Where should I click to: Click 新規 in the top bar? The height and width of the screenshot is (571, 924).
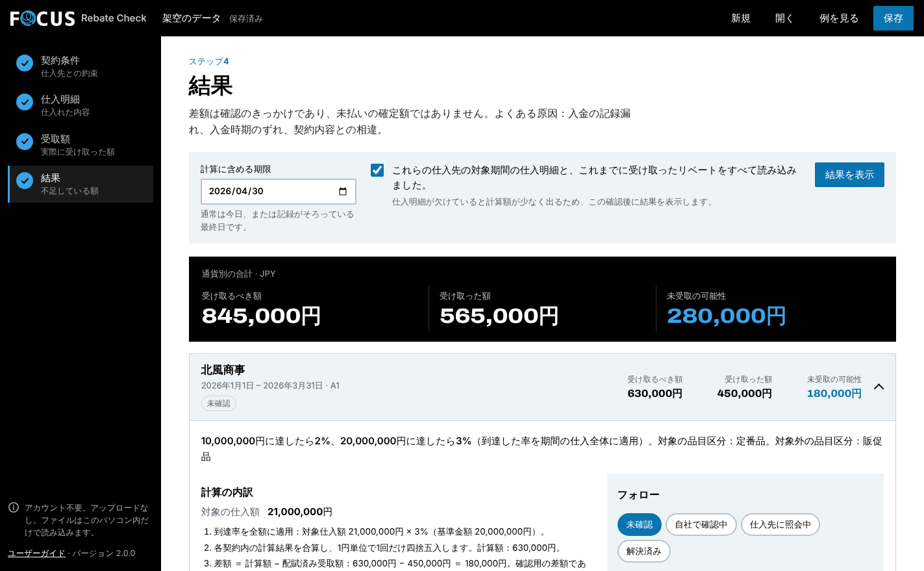coord(741,18)
